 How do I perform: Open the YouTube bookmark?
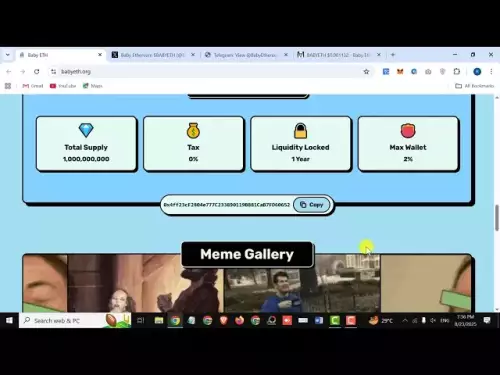pyautogui.click(x=63, y=86)
